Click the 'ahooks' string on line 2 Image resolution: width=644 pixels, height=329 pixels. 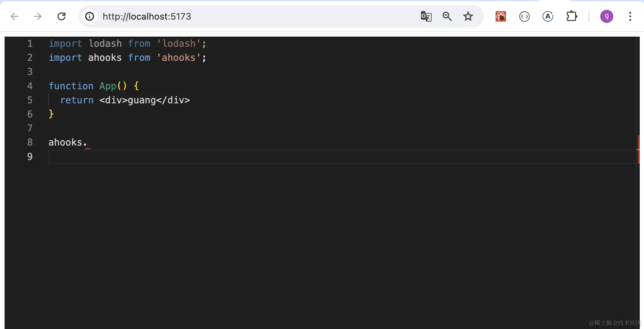[178, 58]
